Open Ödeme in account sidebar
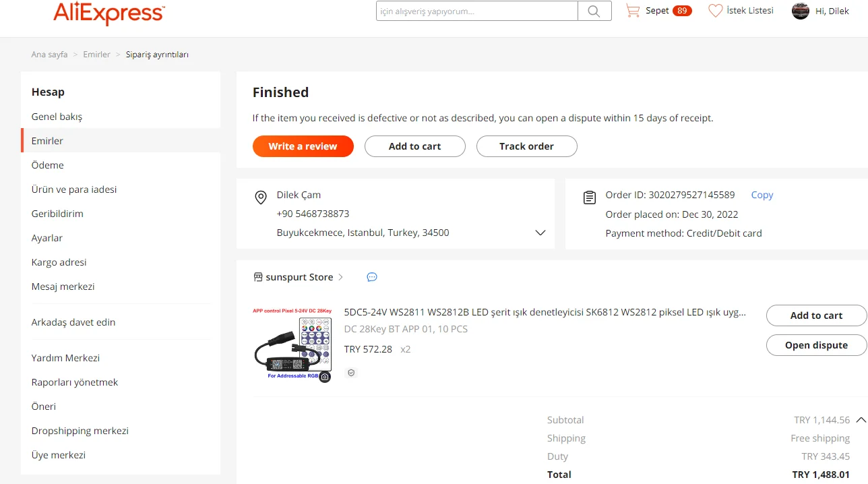This screenshot has height=484, width=868. click(47, 165)
